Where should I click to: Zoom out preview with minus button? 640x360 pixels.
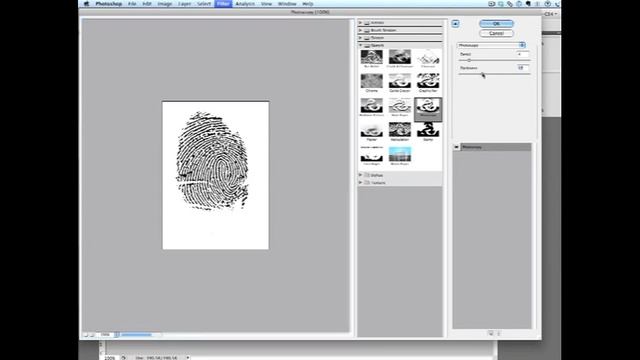(86, 335)
